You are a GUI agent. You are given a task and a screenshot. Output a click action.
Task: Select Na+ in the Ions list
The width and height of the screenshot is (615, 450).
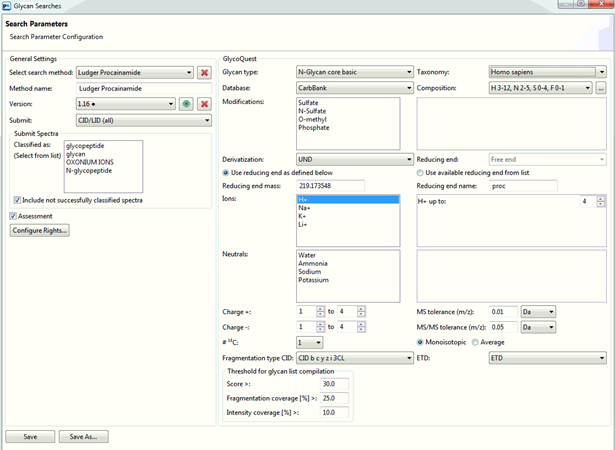[304, 208]
